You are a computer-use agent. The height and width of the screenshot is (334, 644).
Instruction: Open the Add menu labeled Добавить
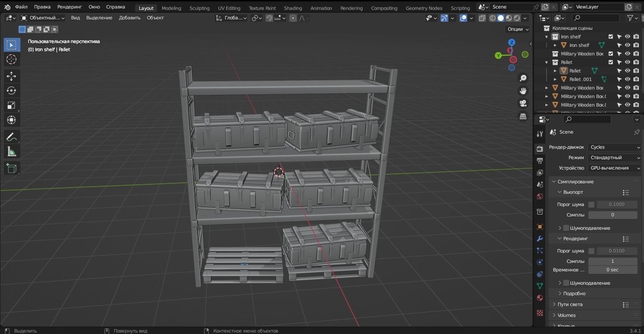pyautogui.click(x=130, y=18)
